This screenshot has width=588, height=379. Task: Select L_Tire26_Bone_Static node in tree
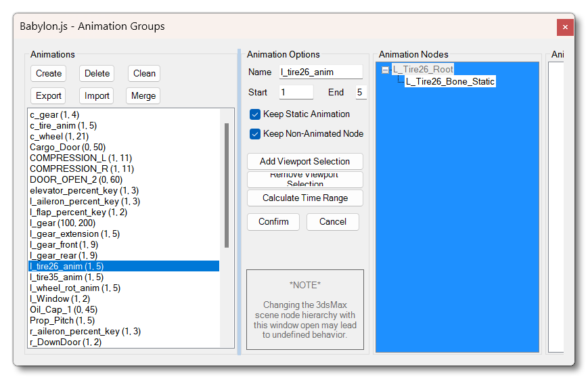(450, 82)
